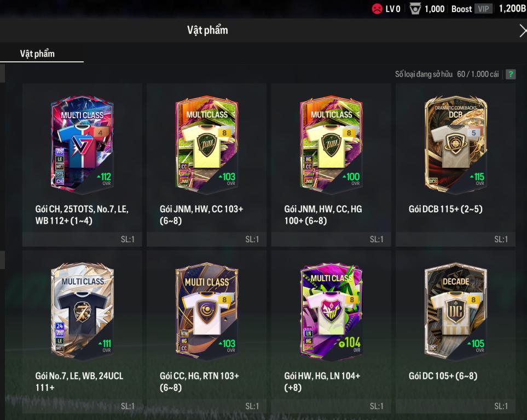The image size is (527, 420).
Task: Click the 1,200B currency amount
Action: coord(513,9)
